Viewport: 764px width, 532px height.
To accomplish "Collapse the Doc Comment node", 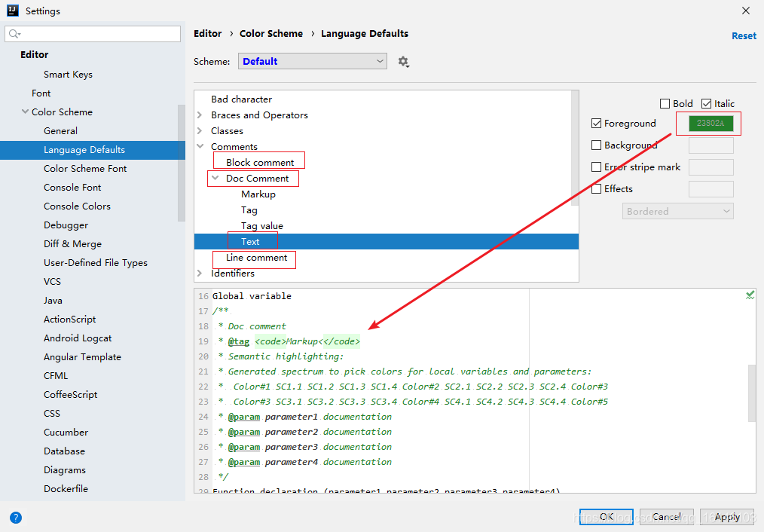I will click(215, 178).
